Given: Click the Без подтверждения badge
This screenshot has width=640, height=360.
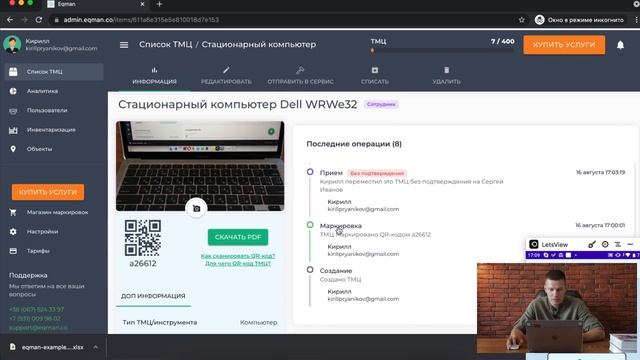Looking at the screenshot, I should tap(377, 173).
